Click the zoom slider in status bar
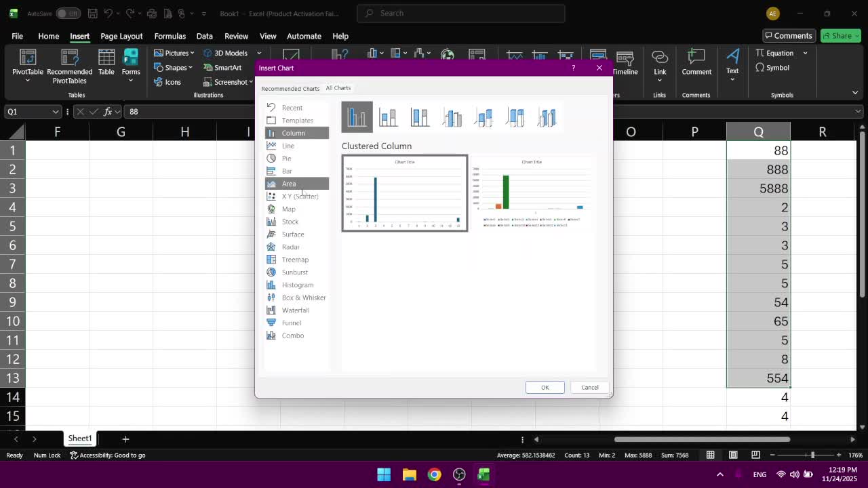 812,455
